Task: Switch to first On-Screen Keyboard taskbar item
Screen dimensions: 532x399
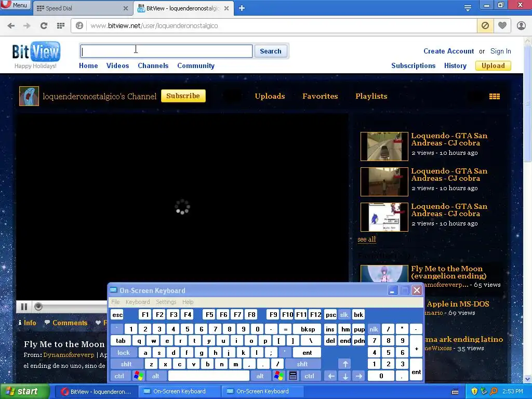Action: (x=179, y=391)
